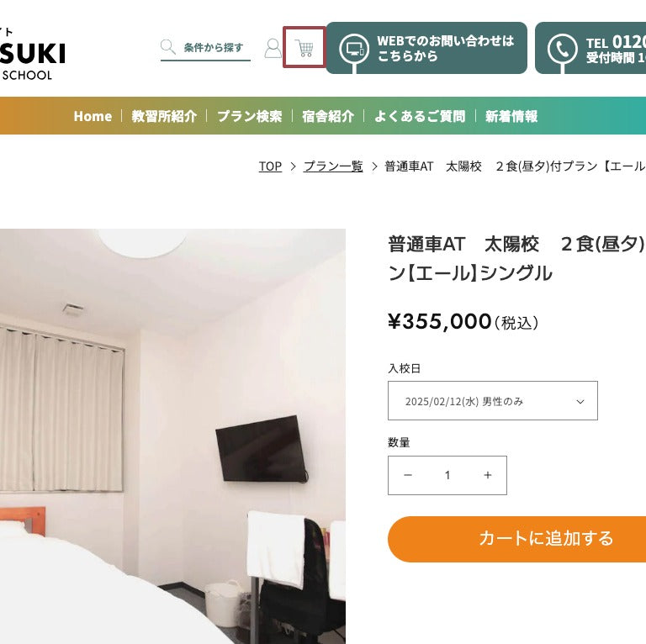This screenshot has height=644, width=646.
Task: Follow the TOP breadcrumb link
Action: click(x=270, y=166)
